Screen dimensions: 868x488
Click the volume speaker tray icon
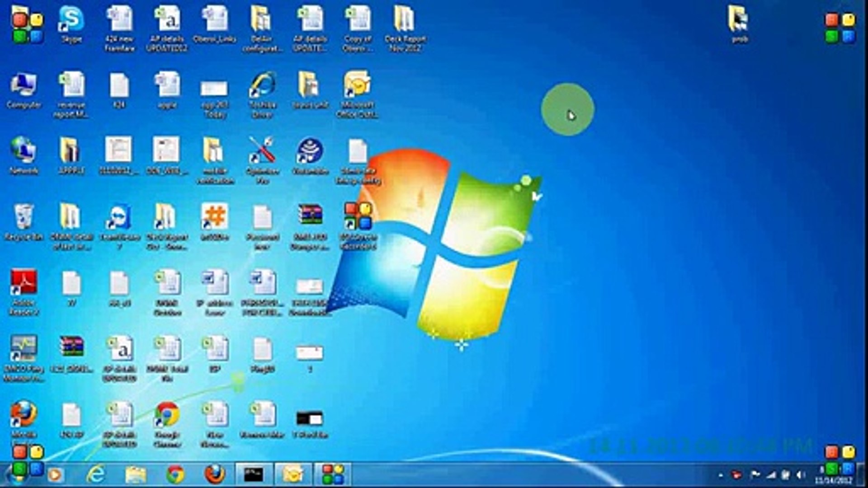801,475
